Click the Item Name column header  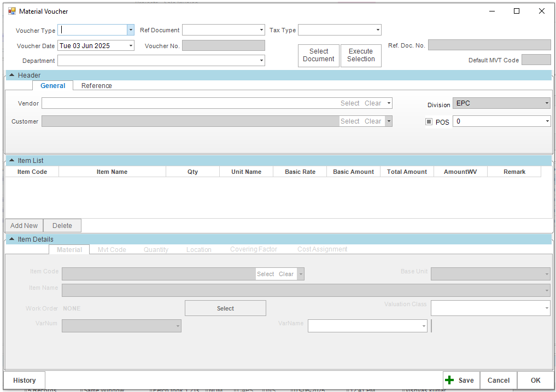click(x=112, y=172)
